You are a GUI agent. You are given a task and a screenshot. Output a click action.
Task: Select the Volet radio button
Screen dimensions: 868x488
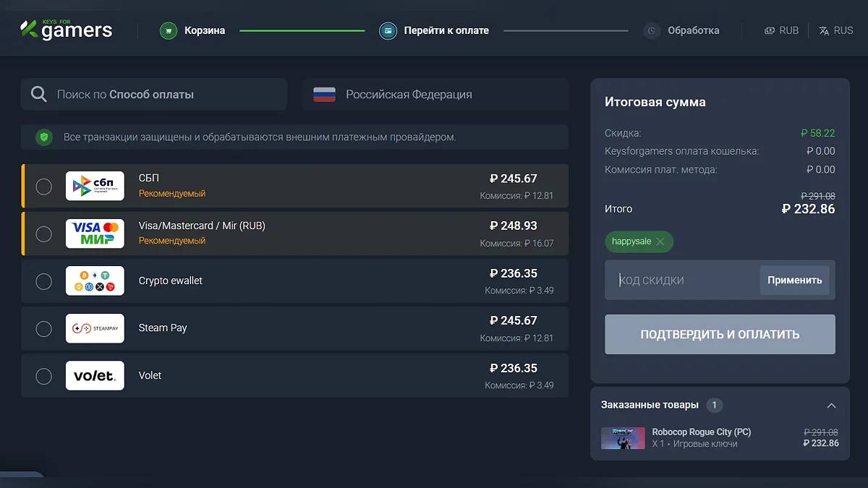coord(44,376)
